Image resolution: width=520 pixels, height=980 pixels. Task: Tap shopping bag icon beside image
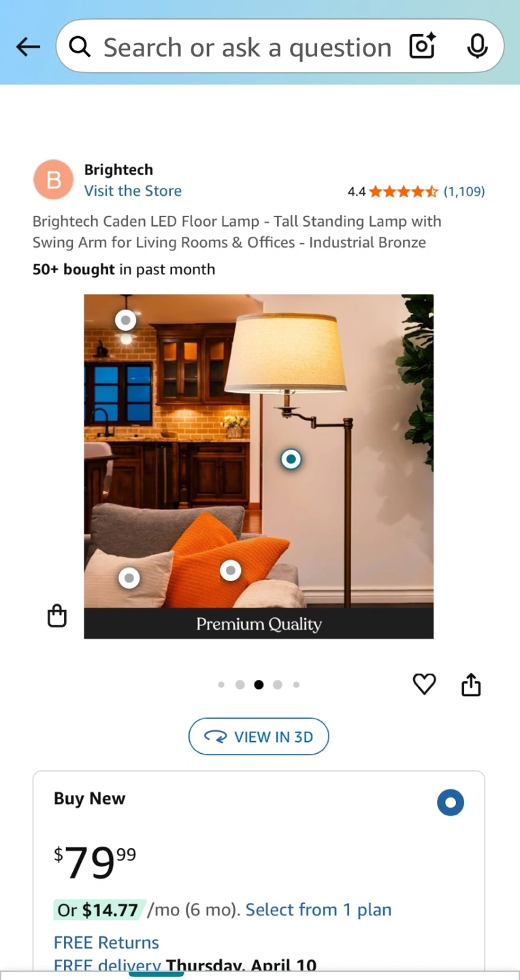pyautogui.click(x=57, y=615)
